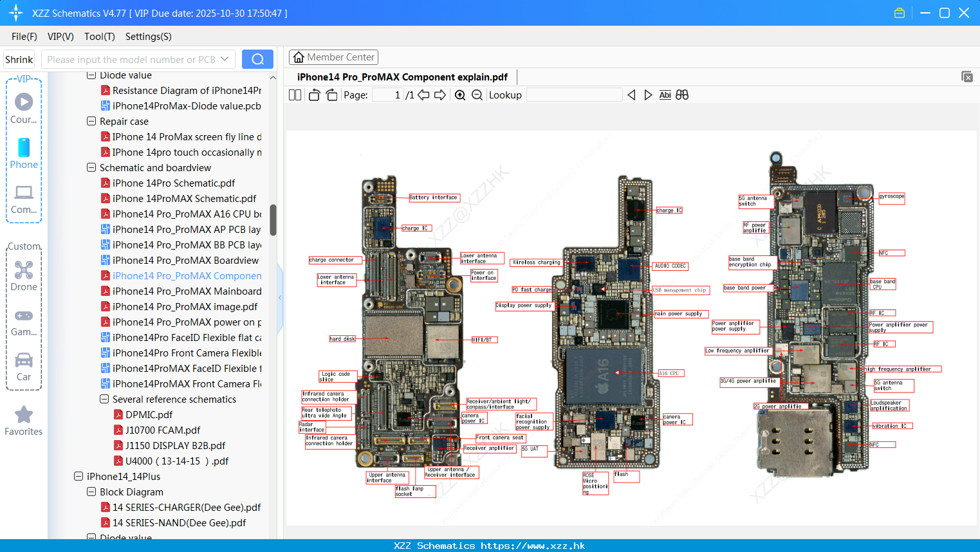Open the model number dropdown arrow
Screen dimensions: 980x552
225,59
